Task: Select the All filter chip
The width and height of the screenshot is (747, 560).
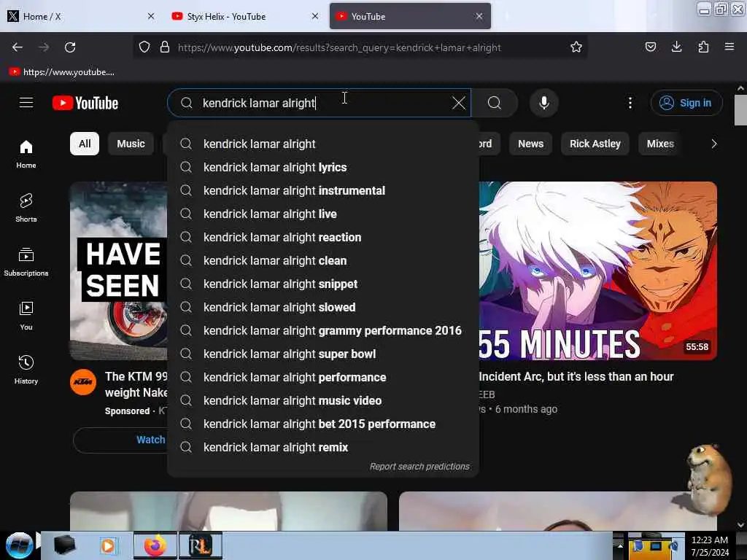Action: coord(85,144)
